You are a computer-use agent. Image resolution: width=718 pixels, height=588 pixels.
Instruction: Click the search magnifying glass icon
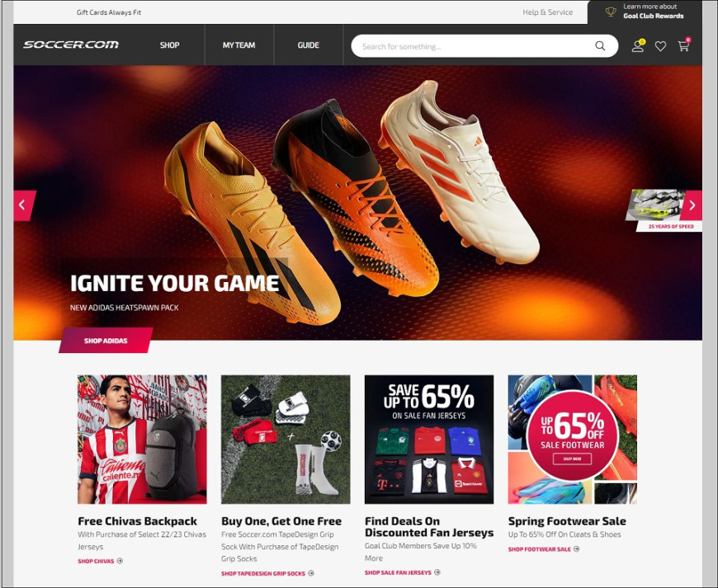click(x=600, y=45)
